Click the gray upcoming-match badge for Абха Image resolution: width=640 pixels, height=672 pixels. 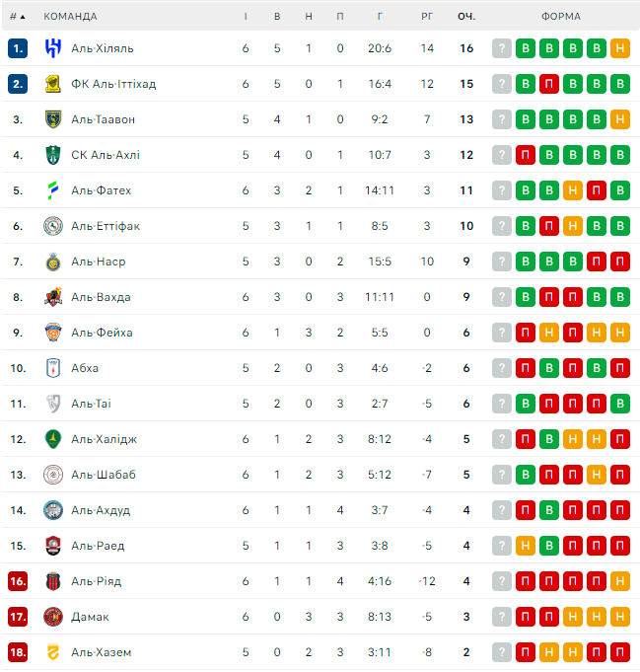coord(502,368)
